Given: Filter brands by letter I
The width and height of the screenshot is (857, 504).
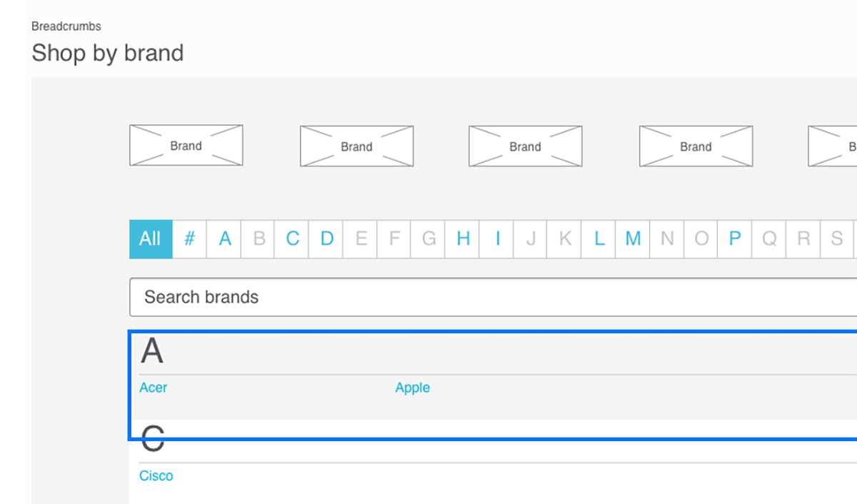Looking at the screenshot, I should pyautogui.click(x=497, y=238).
